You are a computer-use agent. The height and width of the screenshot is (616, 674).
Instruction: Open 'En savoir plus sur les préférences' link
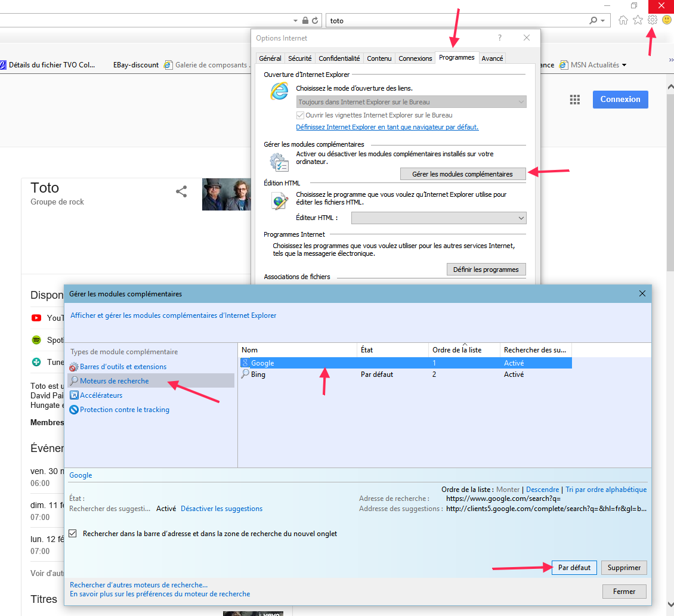pos(160,594)
